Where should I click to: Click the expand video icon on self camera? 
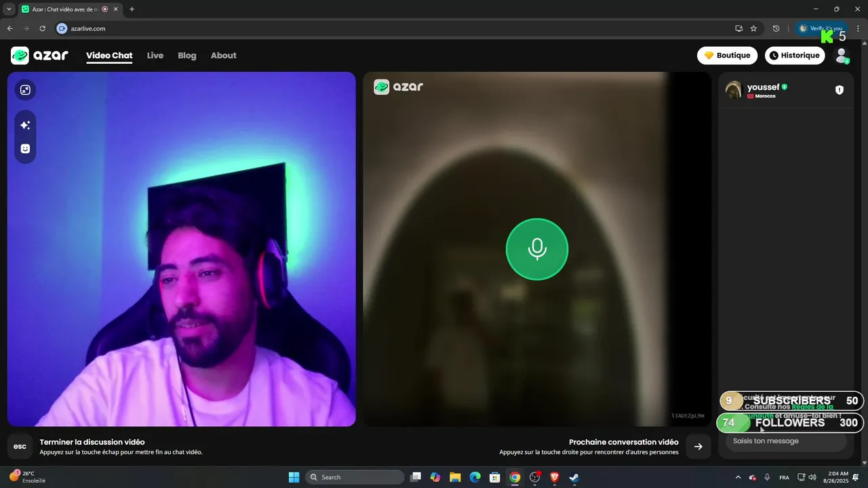25,90
